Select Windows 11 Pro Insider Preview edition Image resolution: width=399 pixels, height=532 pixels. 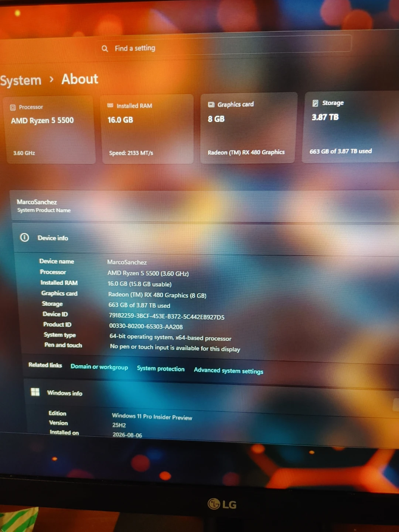tap(152, 416)
